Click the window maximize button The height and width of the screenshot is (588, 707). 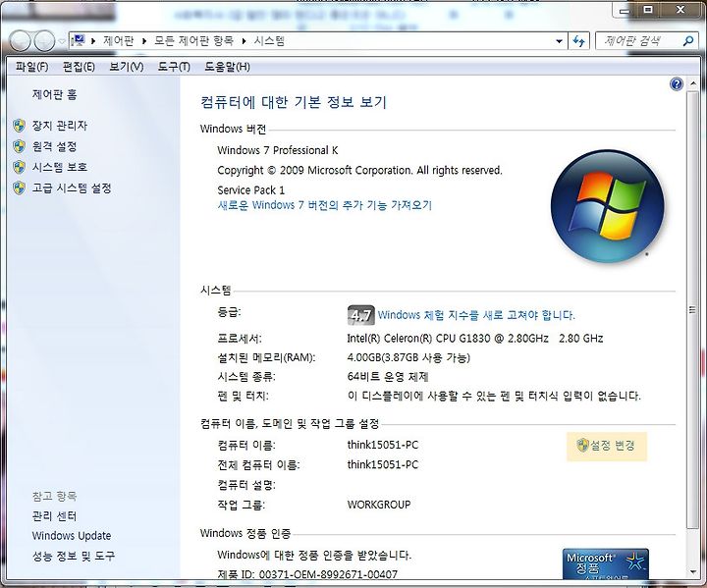coord(648,10)
